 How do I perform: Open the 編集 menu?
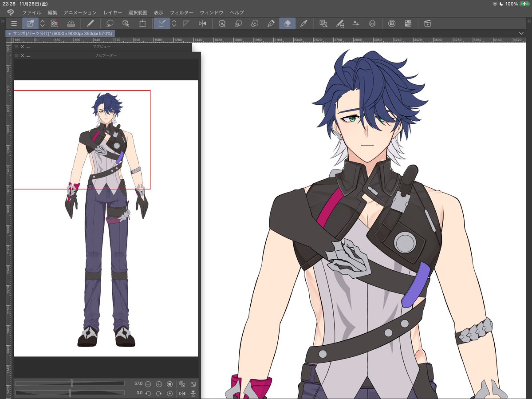click(x=52, y=12)
